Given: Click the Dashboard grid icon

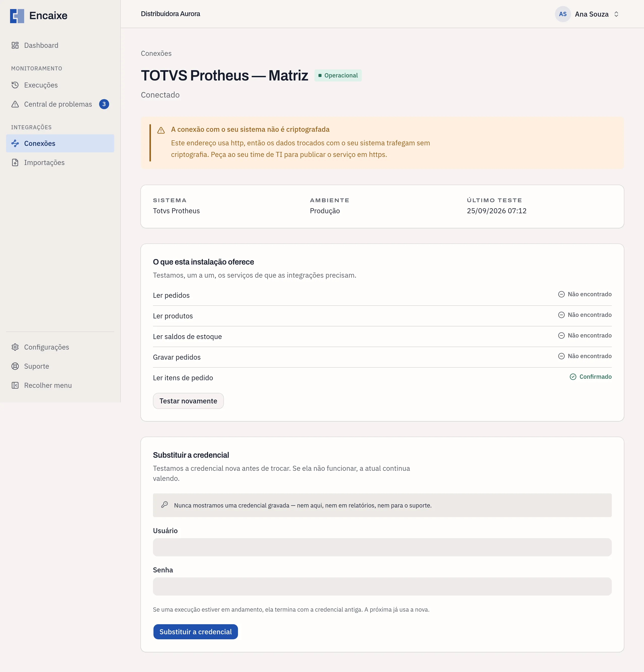Looking at the screenshot, I should (x=15, y=45).
